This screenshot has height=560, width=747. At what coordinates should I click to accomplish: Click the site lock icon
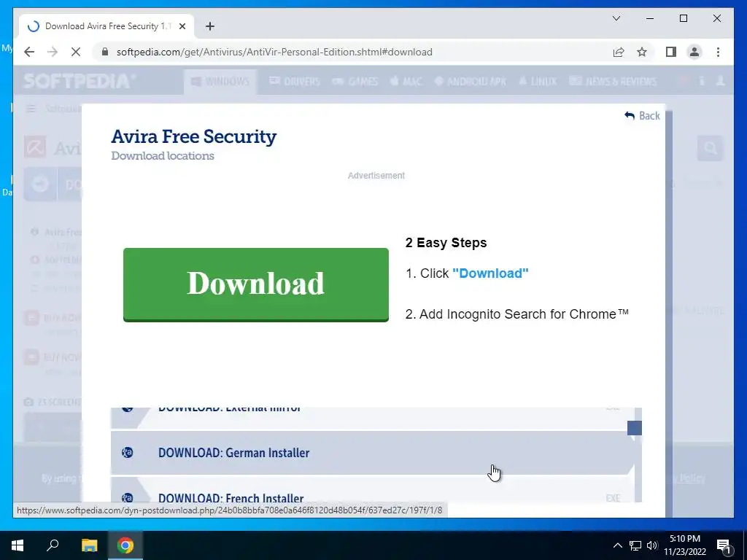tap(105, 52)
